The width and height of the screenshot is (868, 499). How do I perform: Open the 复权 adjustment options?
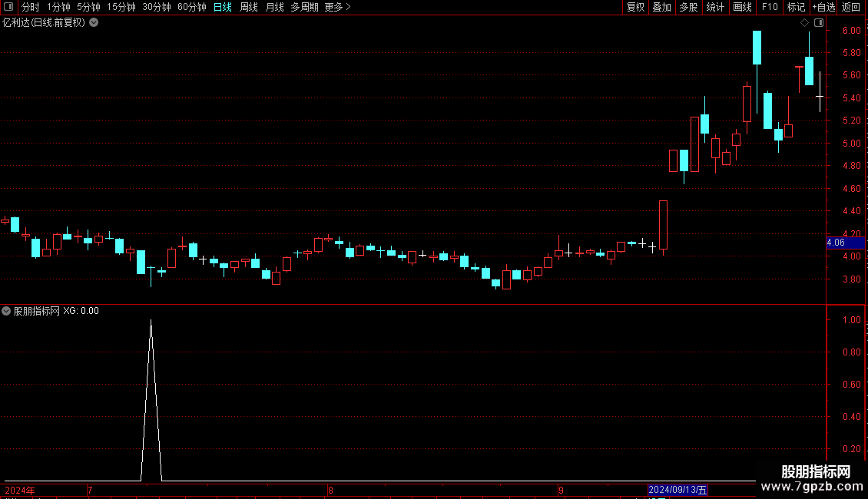pyautogui.click(x=635, y=7)
